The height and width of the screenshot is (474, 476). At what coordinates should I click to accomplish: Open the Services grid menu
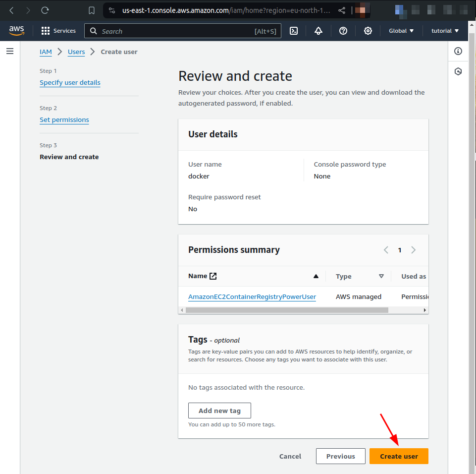pyautogui.click(x=58, y=31)
